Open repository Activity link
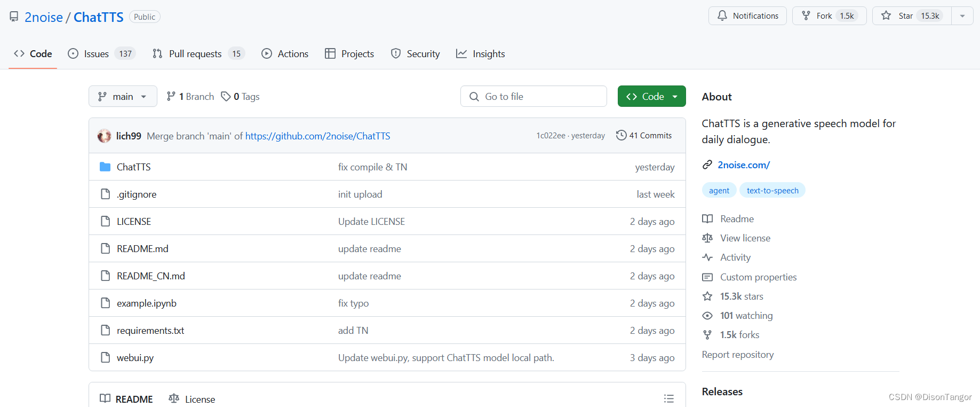 coord(727,257)
